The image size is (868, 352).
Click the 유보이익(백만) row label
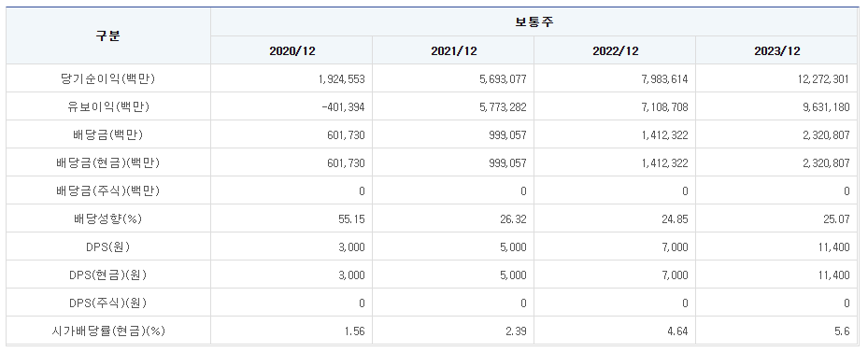[x=108, y=106]
